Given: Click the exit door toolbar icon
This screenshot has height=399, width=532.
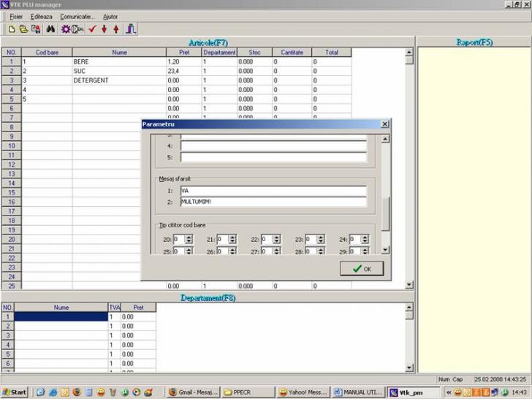Looking at the screenshot, I should pyautogui.click(x=131, y=29).
